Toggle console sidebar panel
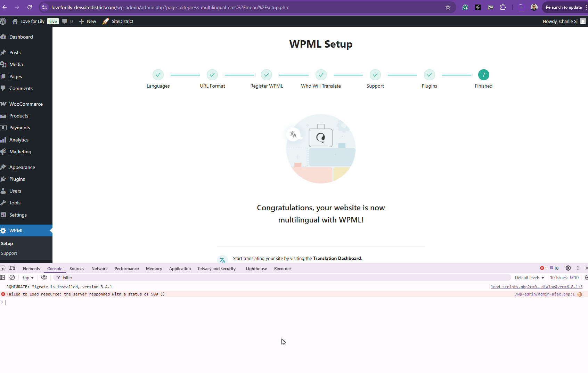The width and height of the screenshot is (588, 373). (3, 278)
